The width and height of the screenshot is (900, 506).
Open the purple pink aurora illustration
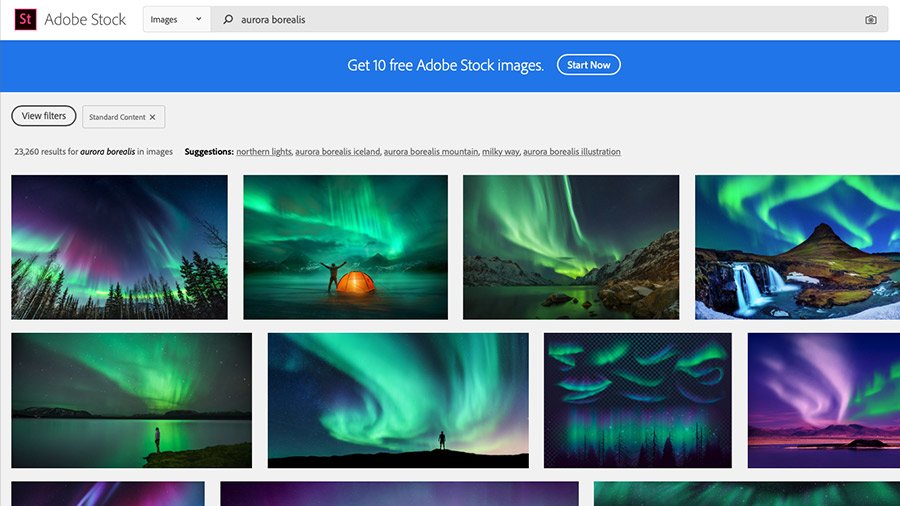tap(823, 400)
